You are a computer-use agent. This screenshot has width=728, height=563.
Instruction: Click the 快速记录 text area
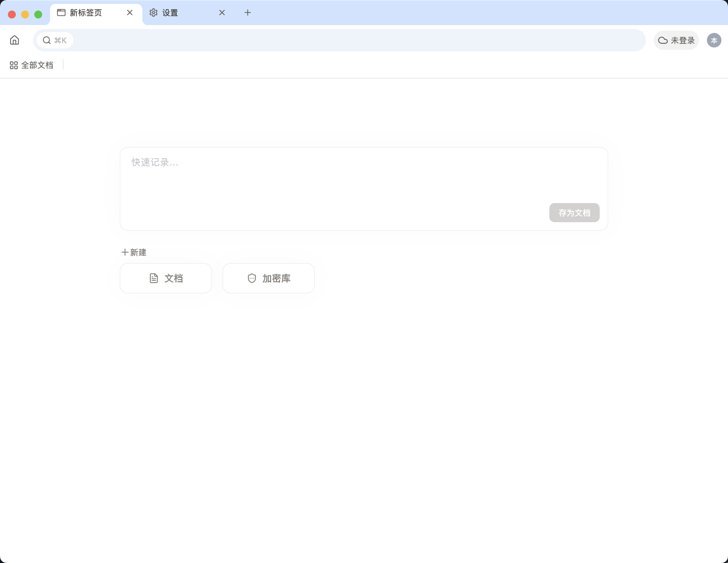[333, 177]
